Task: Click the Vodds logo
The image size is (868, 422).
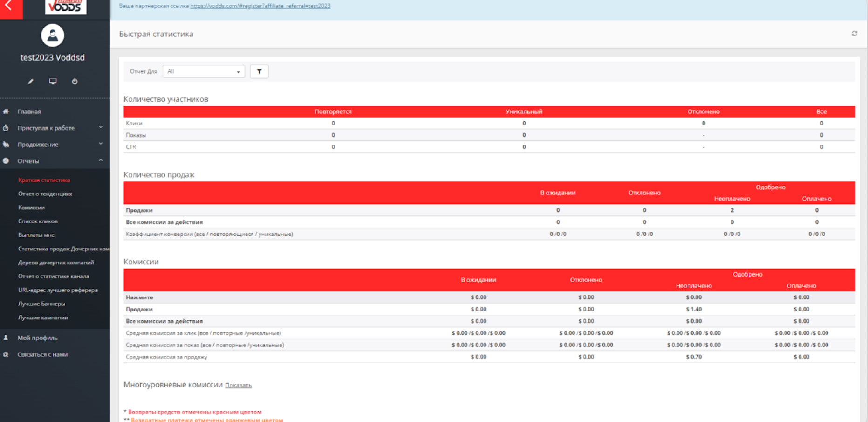Action: click(x=66, y=7)
